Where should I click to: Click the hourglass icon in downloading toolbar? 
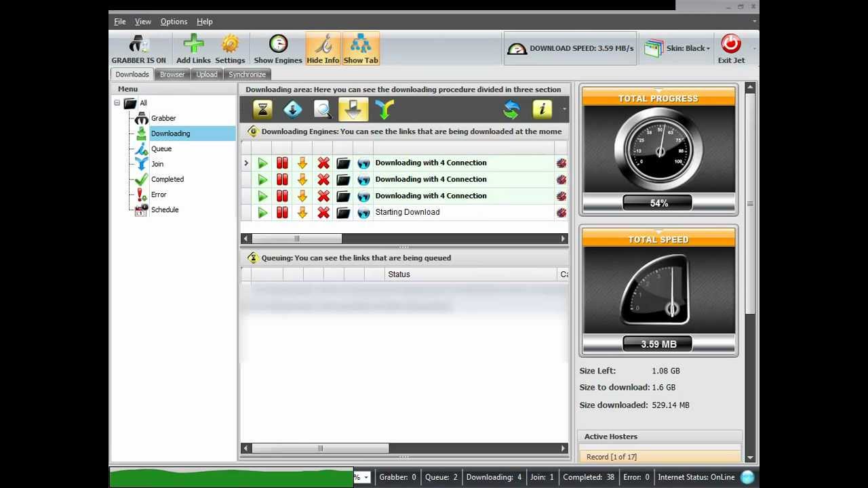click(x=262, y=109)
